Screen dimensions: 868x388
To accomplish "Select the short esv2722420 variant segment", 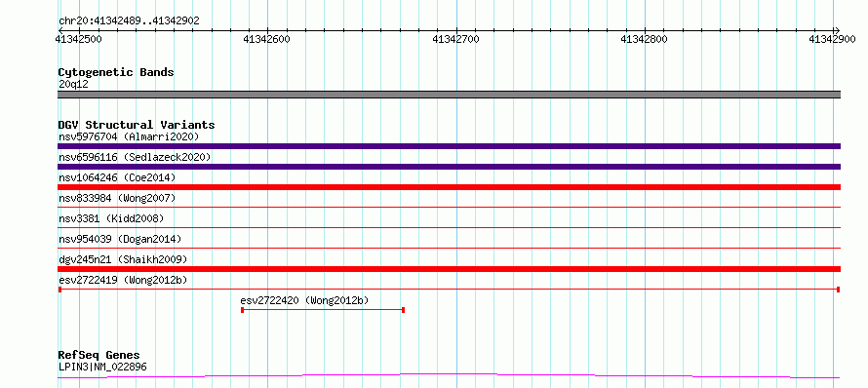I will click(x=323, y=310).
